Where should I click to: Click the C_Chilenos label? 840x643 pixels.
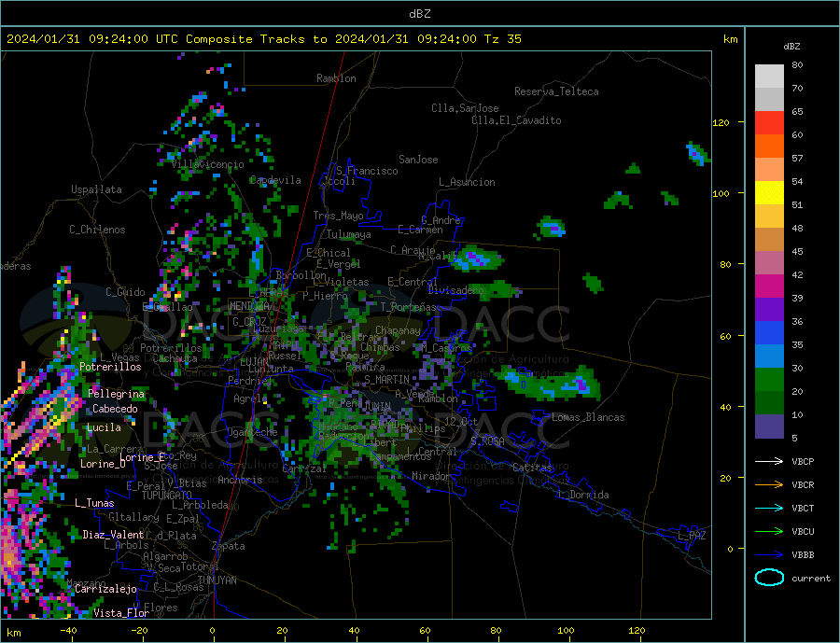(x=97, y=230)
